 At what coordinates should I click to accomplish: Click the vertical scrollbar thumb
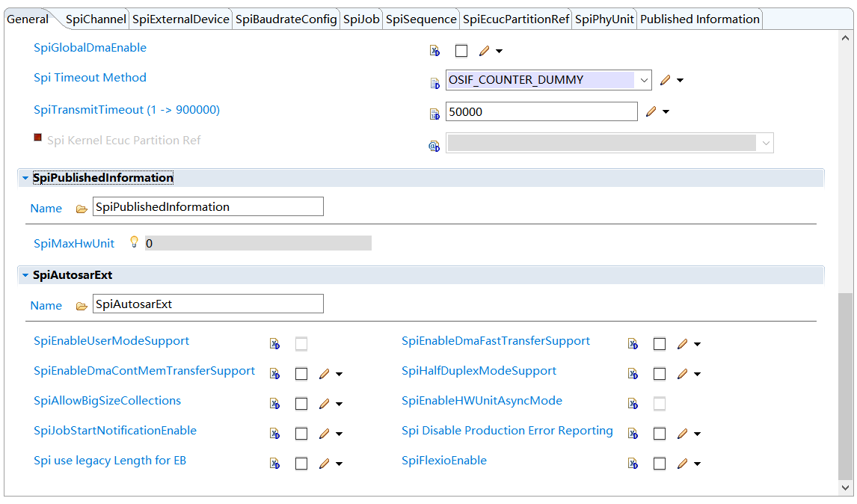[845, 385]
